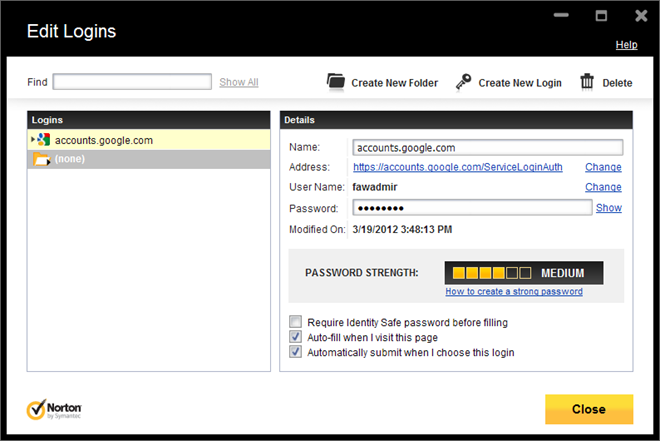Screen dimensions: 660x441
Task: Click Show to reveal the password
Action: 609,207
